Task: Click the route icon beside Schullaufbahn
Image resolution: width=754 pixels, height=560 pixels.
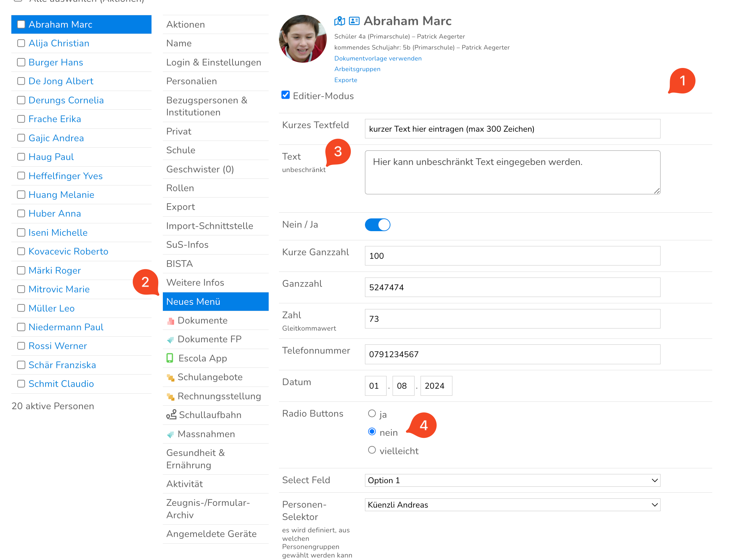Action: pos(171,415)
